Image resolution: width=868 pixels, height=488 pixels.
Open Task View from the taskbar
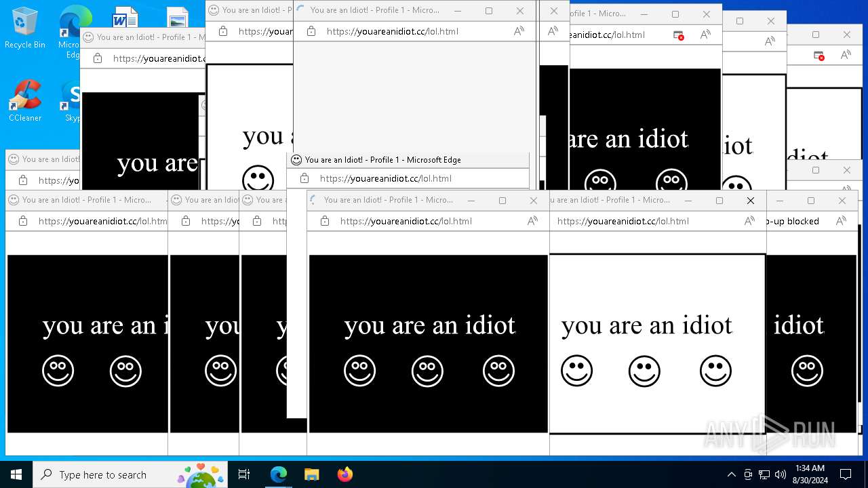point(244,474)
